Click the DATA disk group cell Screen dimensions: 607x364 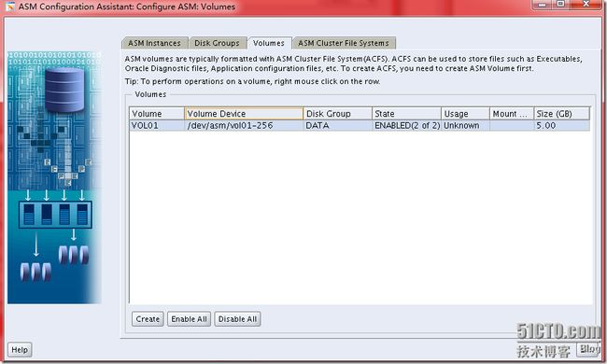[x=338, y=125]
